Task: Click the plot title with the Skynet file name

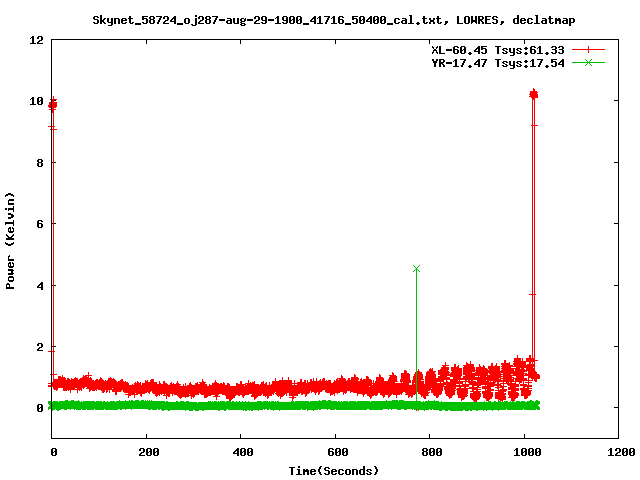Action: (333, 20)
